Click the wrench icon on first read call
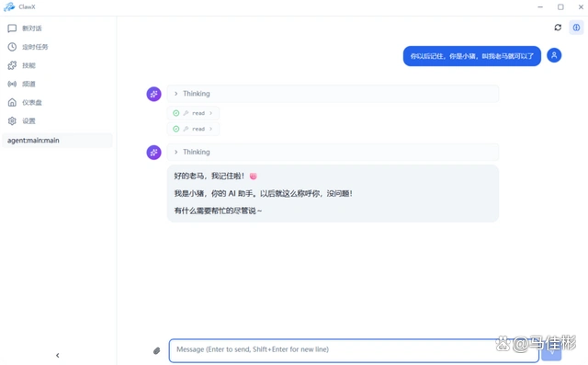The image size is (588, 365). [186, 113]
